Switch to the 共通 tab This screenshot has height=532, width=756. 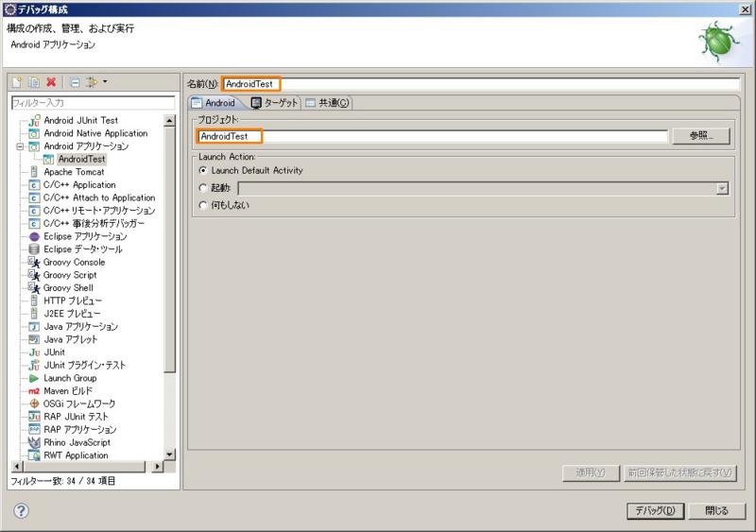tap(327, 103)
